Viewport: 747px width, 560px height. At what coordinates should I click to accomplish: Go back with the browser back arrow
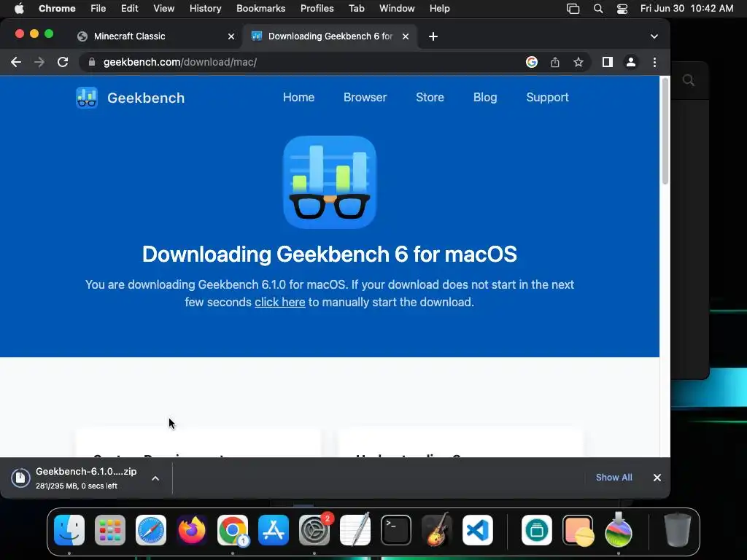[16, 62]
